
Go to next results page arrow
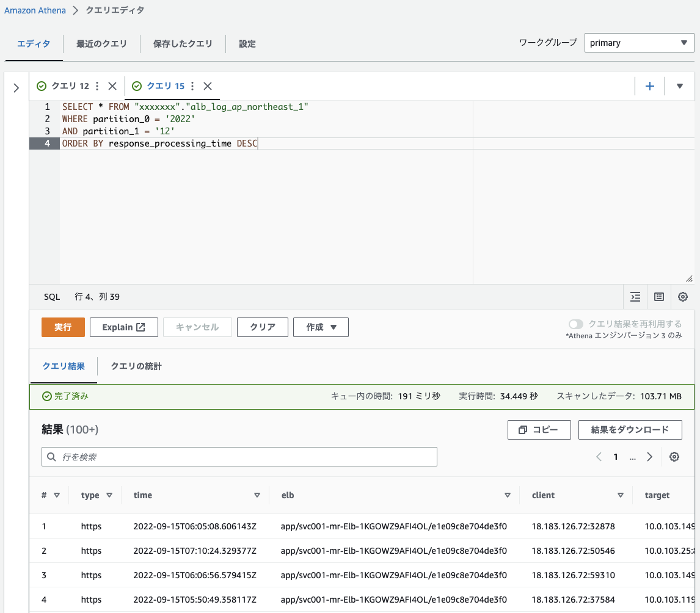(x=650, y=457)
